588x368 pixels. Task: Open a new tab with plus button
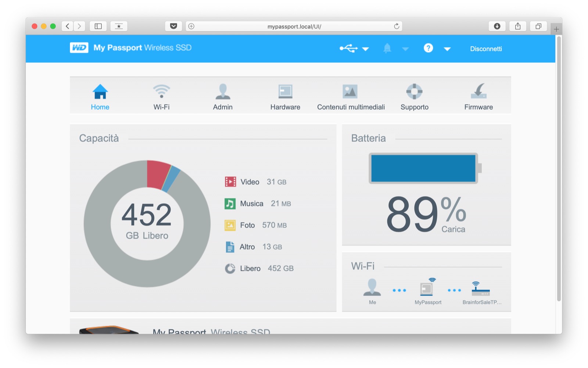coord(556,29)
